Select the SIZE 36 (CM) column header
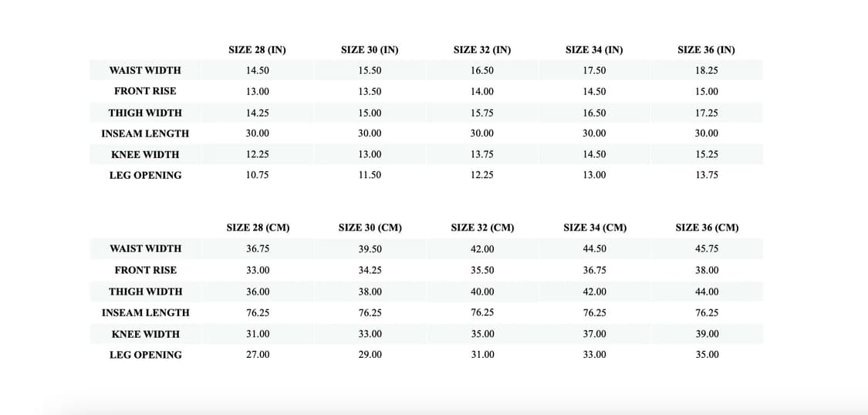Screen dimensions: 868x415 point(707,228)
